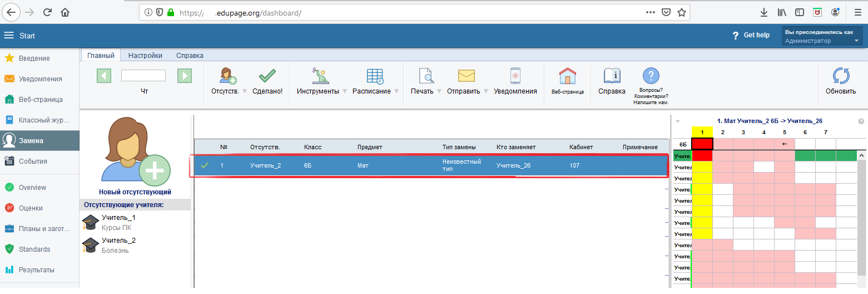The width and height of the screenshot is (868, 294).
Task: Open Планы и заготовки in sidebar
Action: tap(39, 229)
